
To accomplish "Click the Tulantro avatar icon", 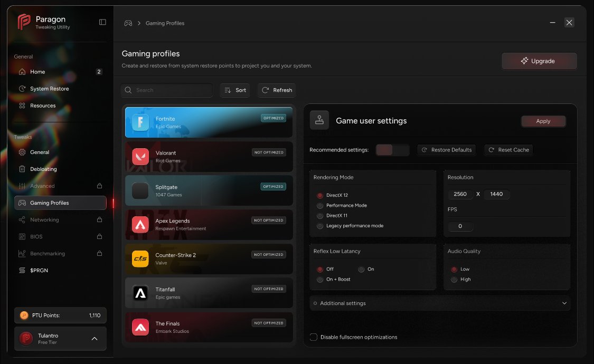I will tap(26, 338).
